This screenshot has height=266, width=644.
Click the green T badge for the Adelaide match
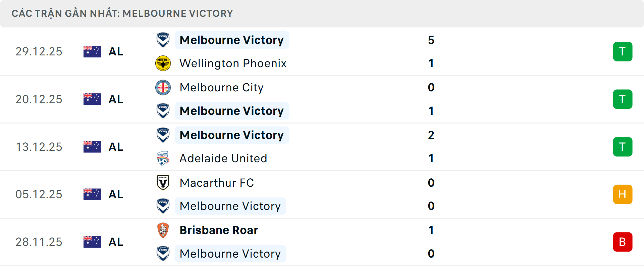pos(623,146)
